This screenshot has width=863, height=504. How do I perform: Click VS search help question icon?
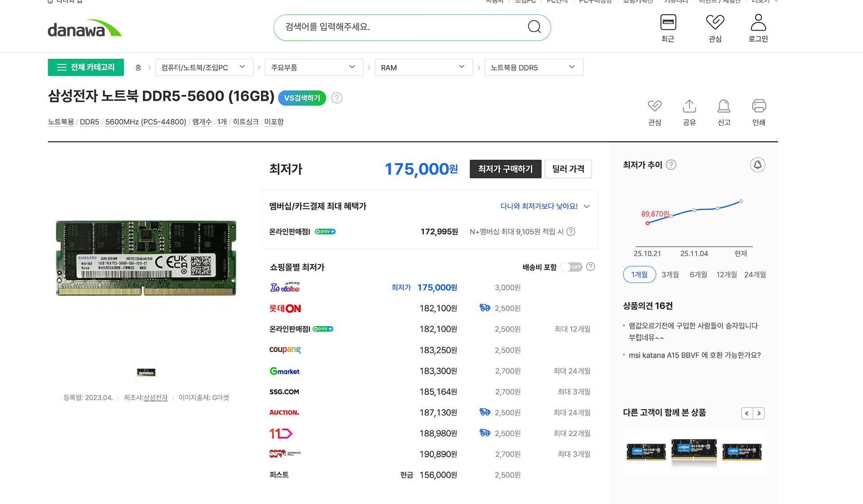click(337, 98)
